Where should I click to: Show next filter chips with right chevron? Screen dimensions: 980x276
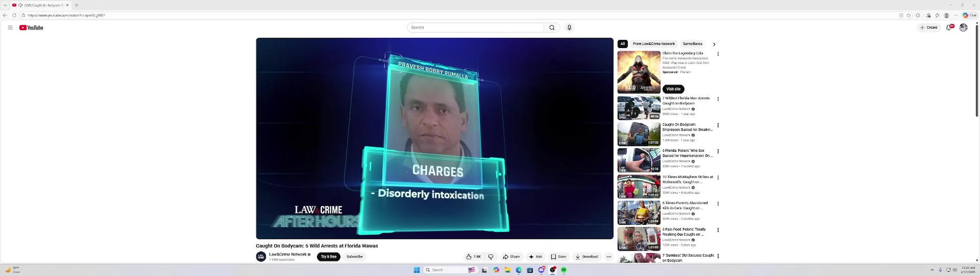(714, 44)
